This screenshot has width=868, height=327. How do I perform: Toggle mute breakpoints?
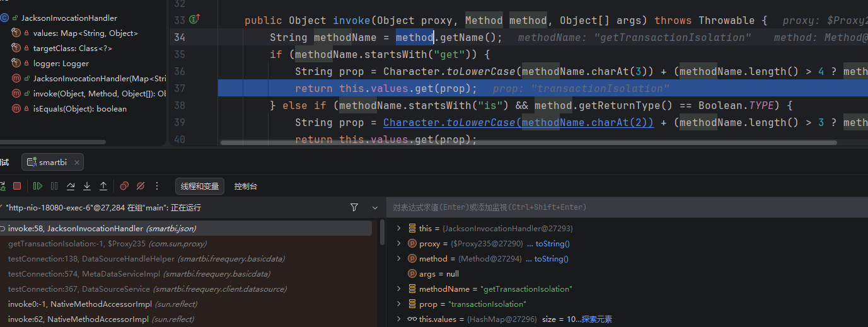(x=141, y=186)
